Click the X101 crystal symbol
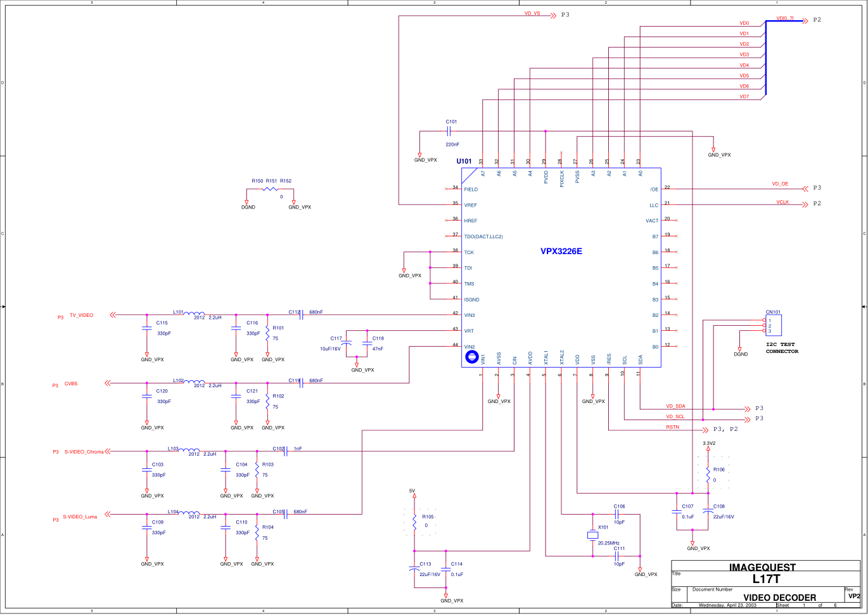868x616 pixels. tap(592, 536)
